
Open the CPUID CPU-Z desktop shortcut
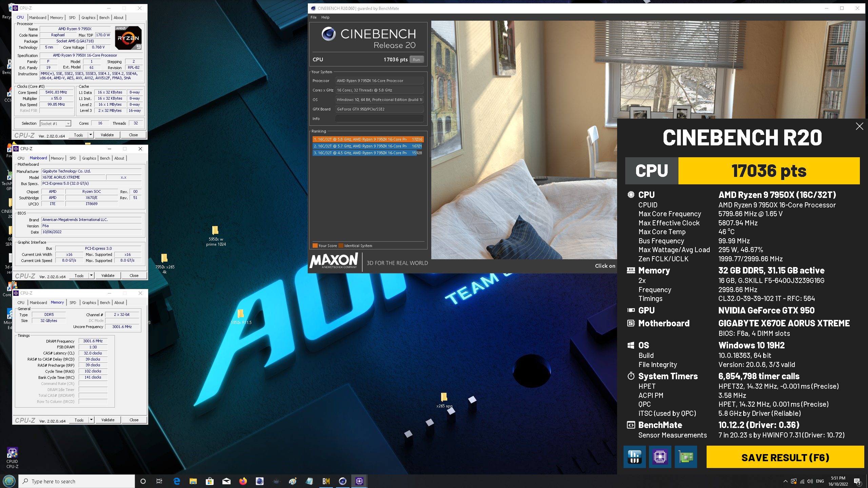click(12, 458)
